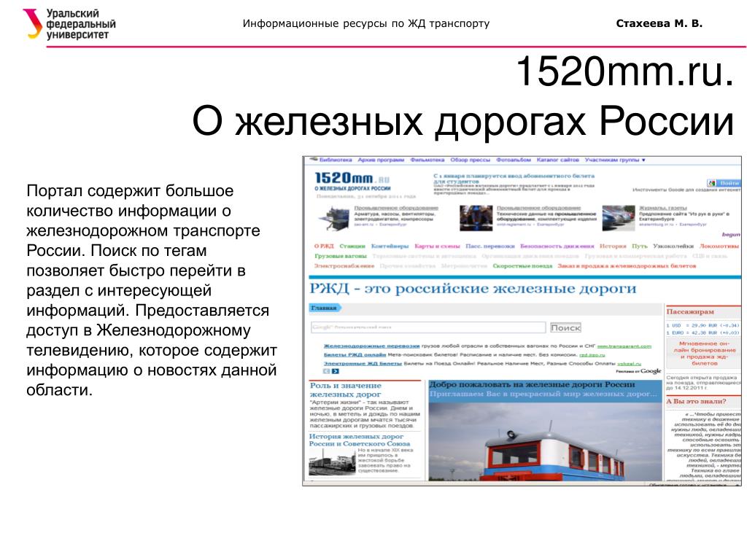
Task: Open the Карты и схемы tag
Action: pos(437,246)
